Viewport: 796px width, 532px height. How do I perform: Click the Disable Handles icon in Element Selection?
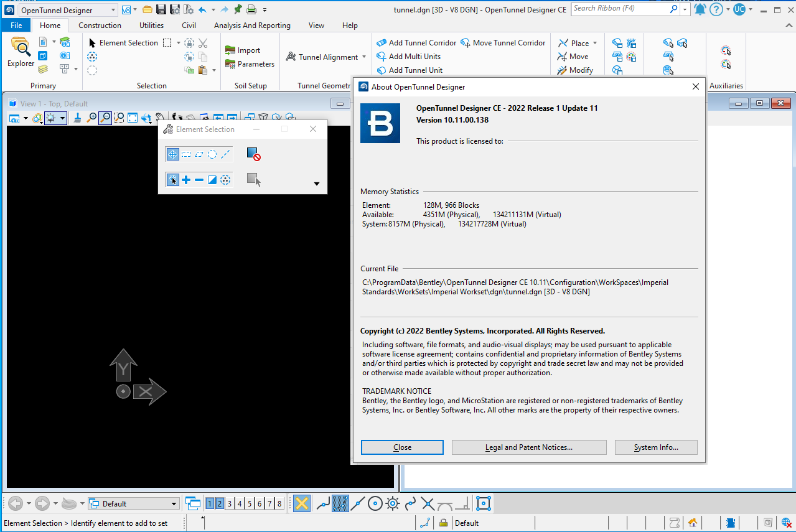[x=253, y=154]
